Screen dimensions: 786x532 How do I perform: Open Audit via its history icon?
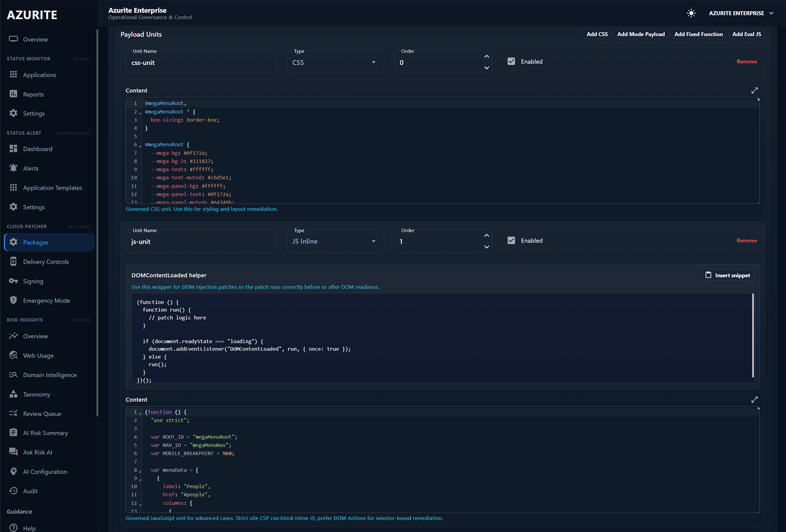click(14, 491)
